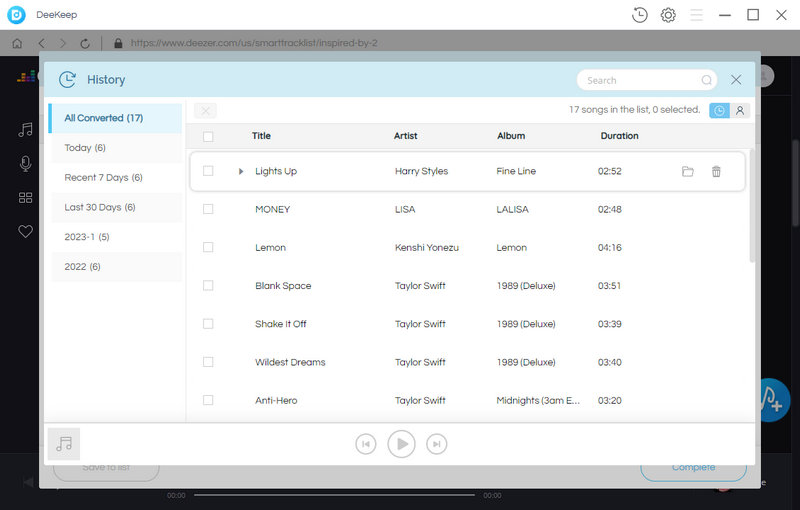The width and height of the screenshot is (800, 510).
Task: Click the History search field
Action: coord(646,80)
